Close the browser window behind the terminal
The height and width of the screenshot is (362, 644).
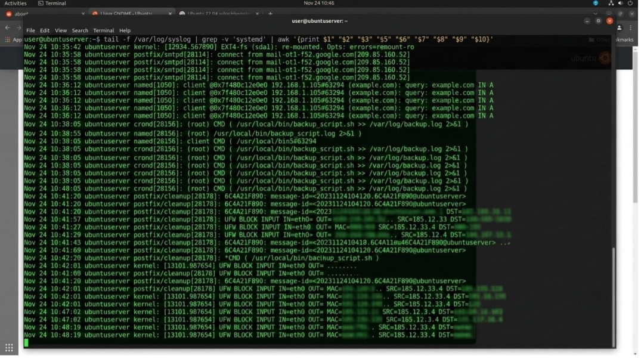(x=632, y=14)
